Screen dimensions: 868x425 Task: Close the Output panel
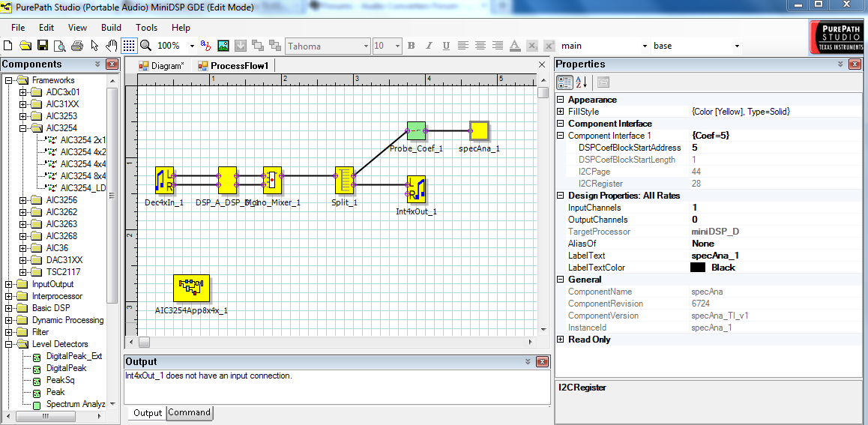tap(543, 362)
